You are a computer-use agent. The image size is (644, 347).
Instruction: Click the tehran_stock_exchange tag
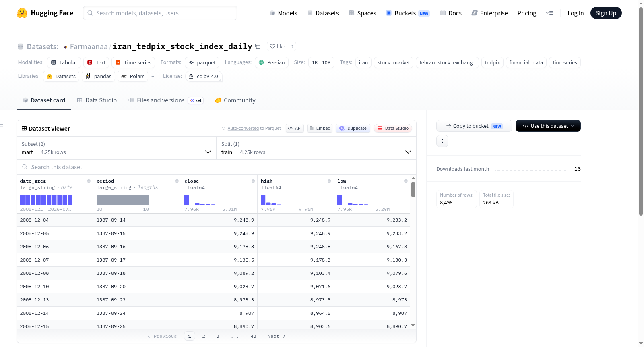tap(447, 62)
